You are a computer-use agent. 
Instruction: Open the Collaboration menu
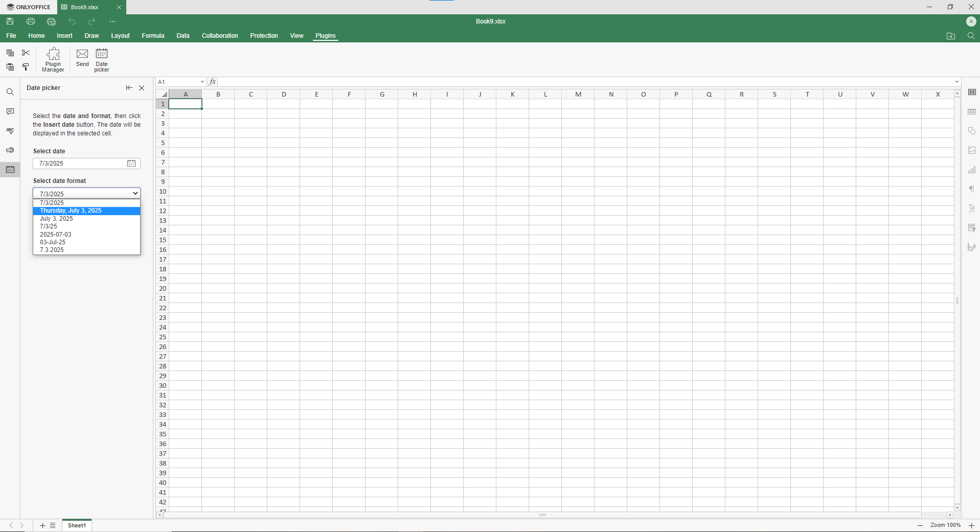(x=219, y=35)
